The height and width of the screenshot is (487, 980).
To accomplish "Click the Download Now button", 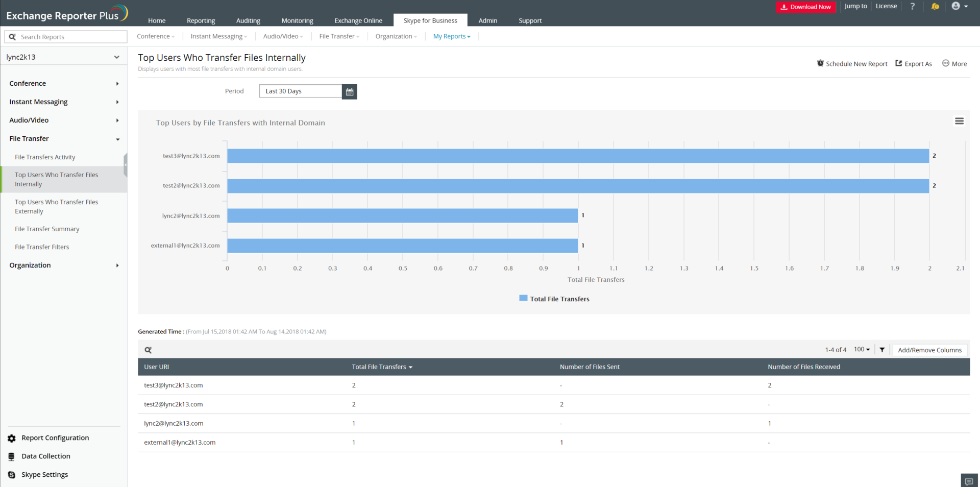I will pos(806,7).
